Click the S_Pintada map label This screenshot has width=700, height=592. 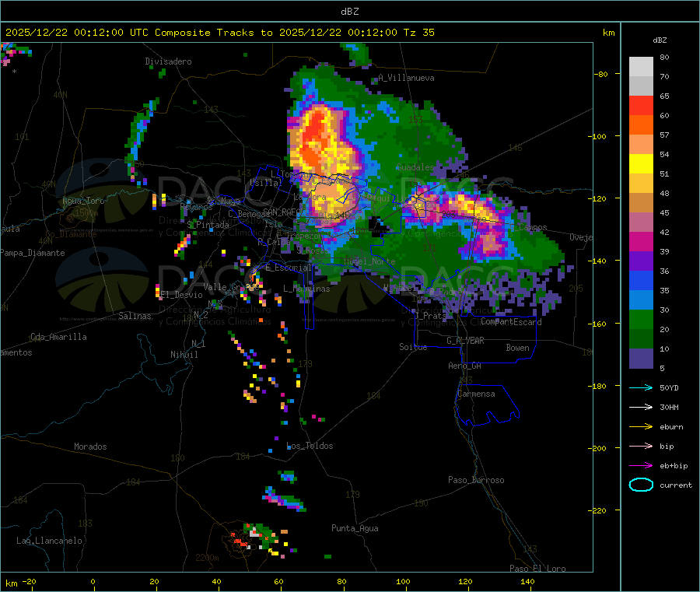pyautogui.click(x=208, y=225)
